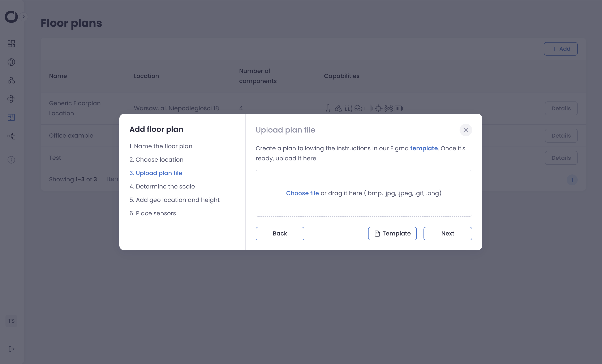Click the TS user avatar

11,321
